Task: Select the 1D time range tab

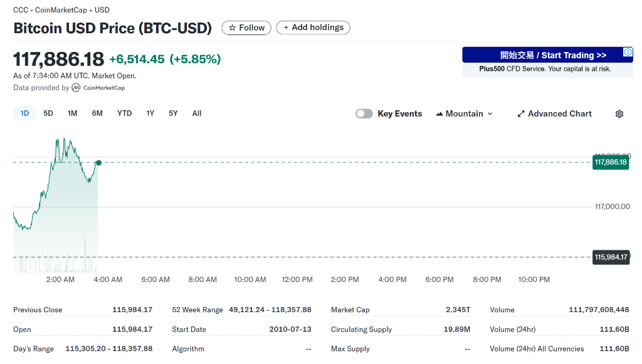Action: coord(24,113)
